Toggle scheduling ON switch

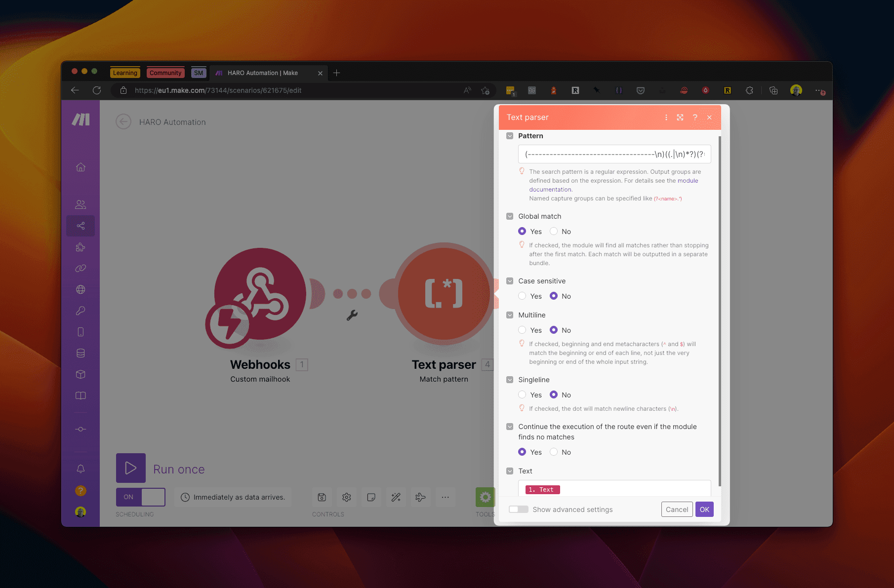[141, 497]
